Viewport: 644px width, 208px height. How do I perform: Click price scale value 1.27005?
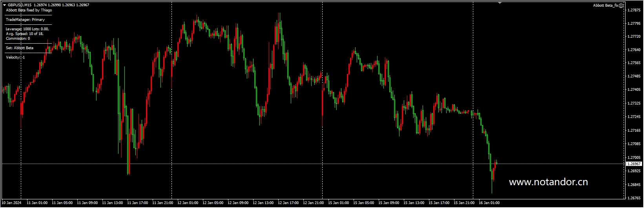(x=634, y=157)
